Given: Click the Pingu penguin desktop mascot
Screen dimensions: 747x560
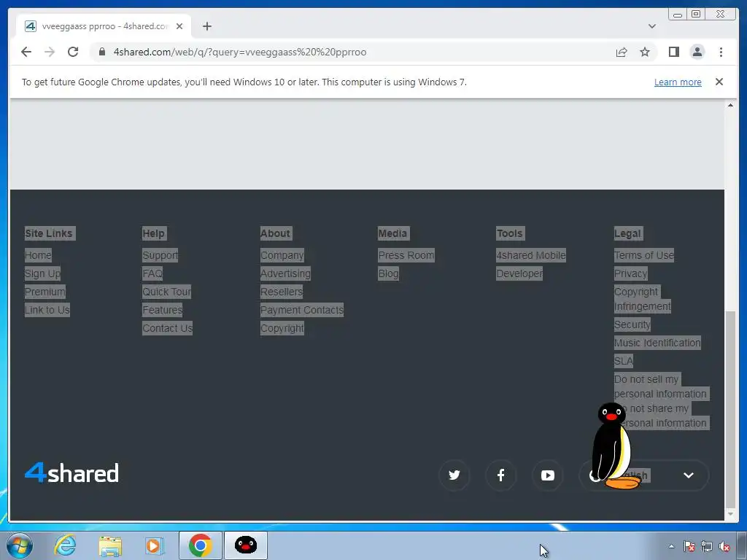Looking at the screenshot, I should (614, 446).
